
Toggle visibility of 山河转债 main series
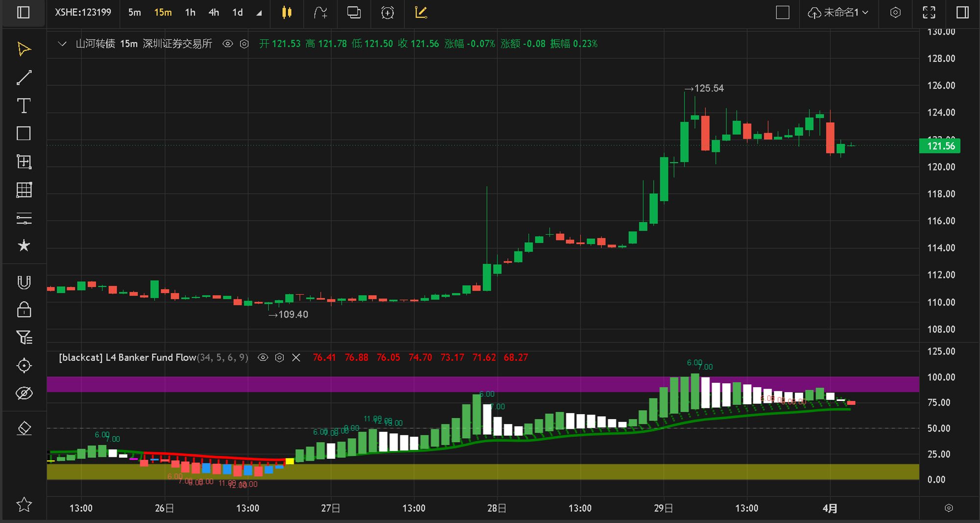[227, 44]
